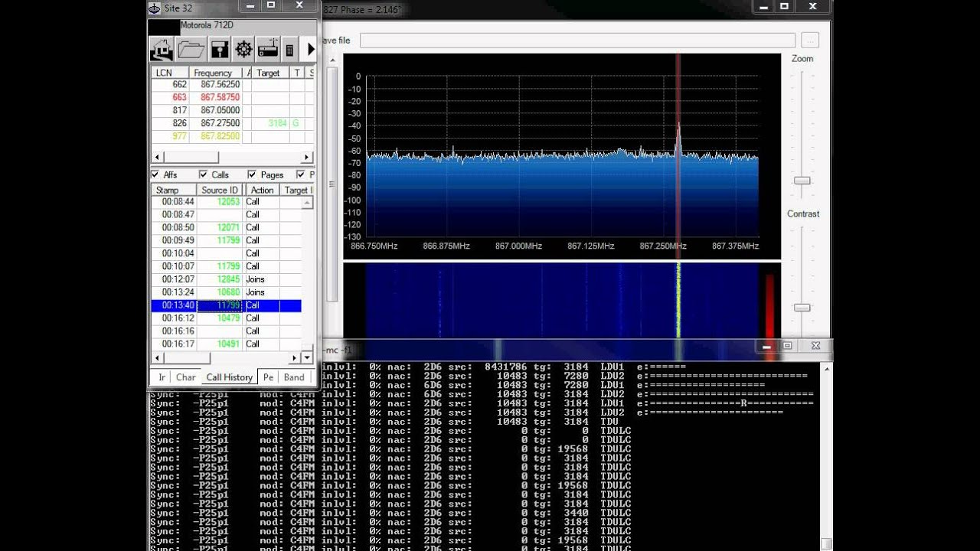Image resolution: width=980 pixels, height=551 pixels.
Task: Toggle the Pages checkbox
Action: [x=252, y=174]
